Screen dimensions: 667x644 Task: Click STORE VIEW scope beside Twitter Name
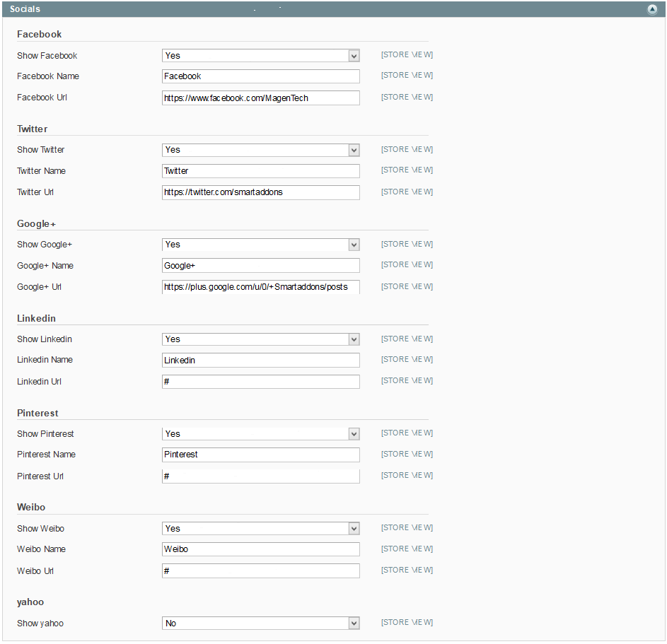(x=407, y=170)
